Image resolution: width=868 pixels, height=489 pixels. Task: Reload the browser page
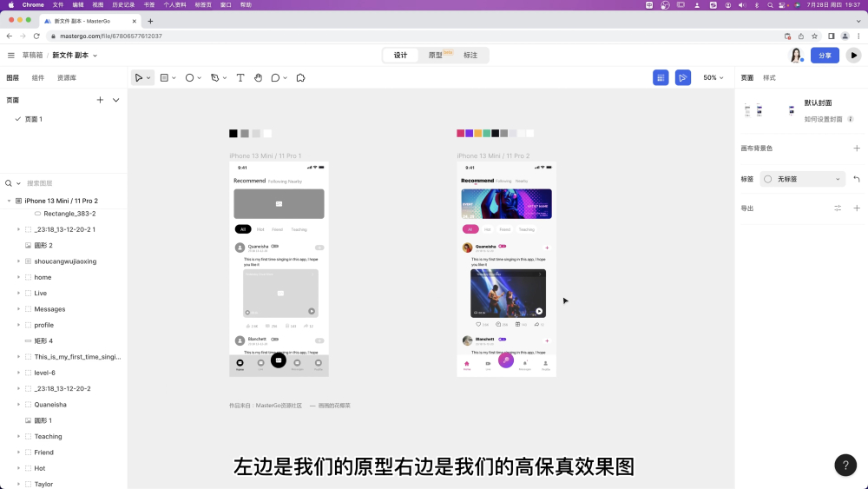(36, 36)
